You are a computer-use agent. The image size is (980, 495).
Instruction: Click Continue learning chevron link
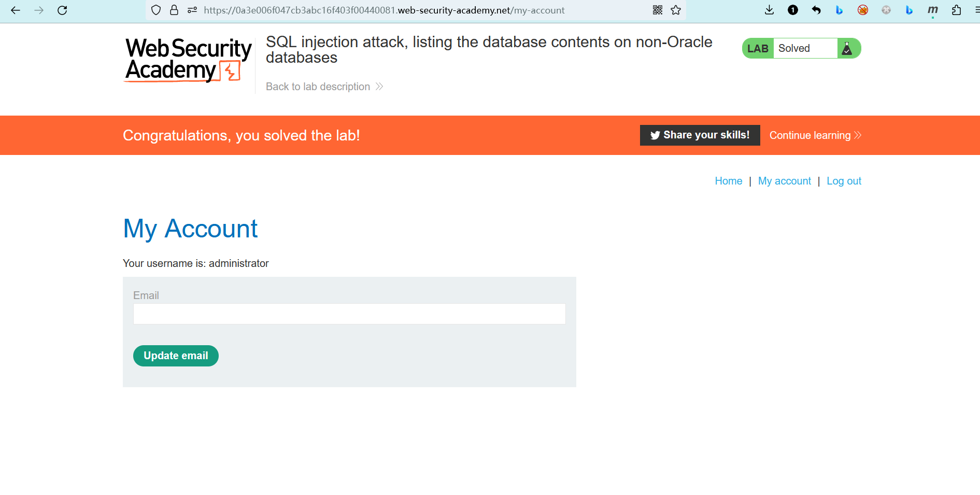tap(815, 135)
